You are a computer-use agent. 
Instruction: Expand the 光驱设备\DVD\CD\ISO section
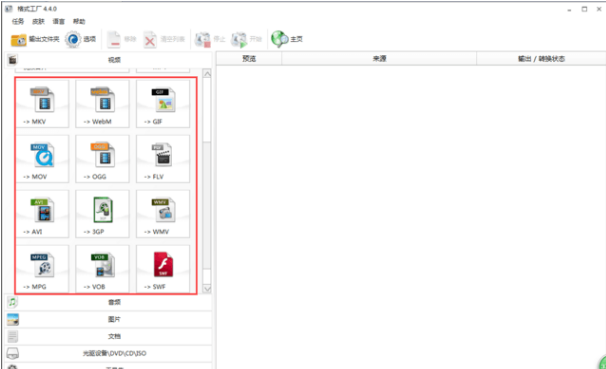[x=108, y=353]
